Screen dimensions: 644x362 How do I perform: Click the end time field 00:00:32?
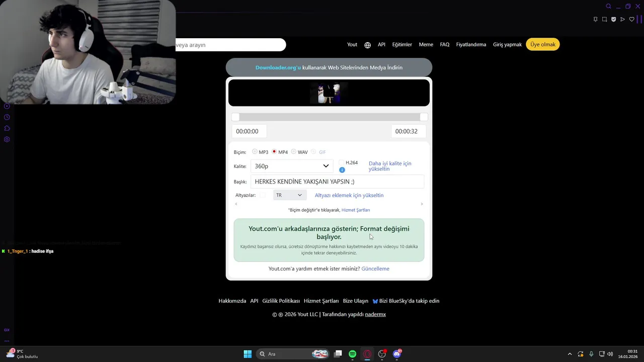[409, 131]
